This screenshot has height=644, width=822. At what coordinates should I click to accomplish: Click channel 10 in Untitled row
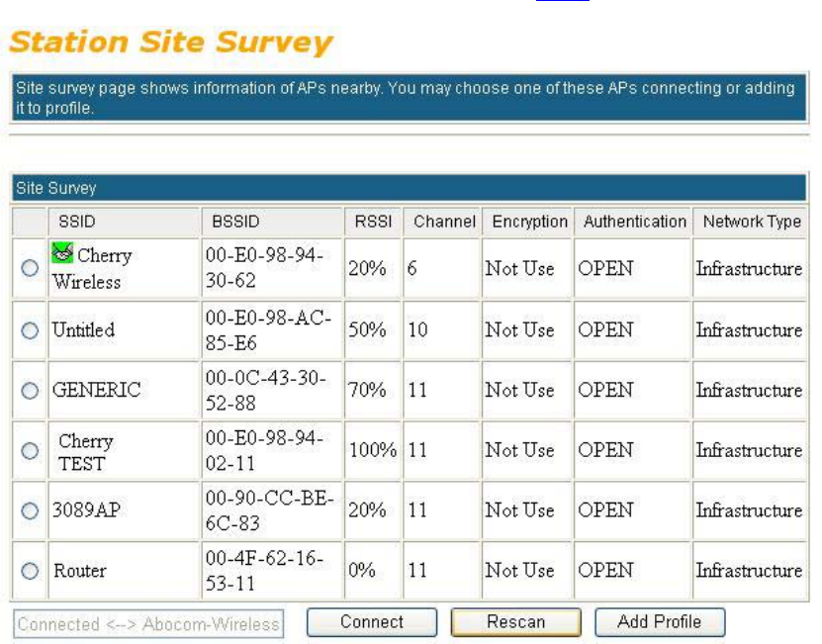(417, 330)
